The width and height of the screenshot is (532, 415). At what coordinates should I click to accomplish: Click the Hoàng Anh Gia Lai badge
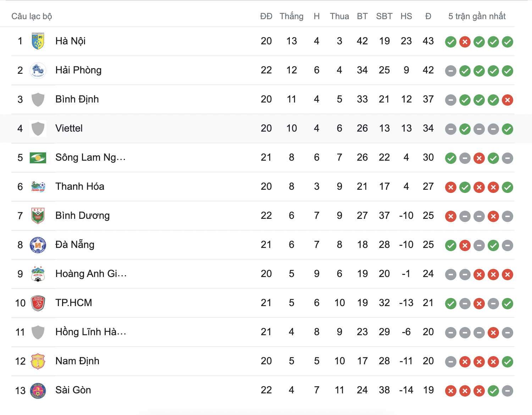click(x=38, y=274)
